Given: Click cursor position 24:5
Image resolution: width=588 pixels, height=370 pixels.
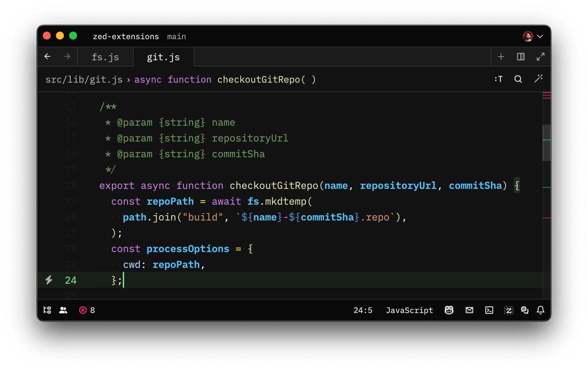Looking at the screenshot, I should [x=363, y=310].
